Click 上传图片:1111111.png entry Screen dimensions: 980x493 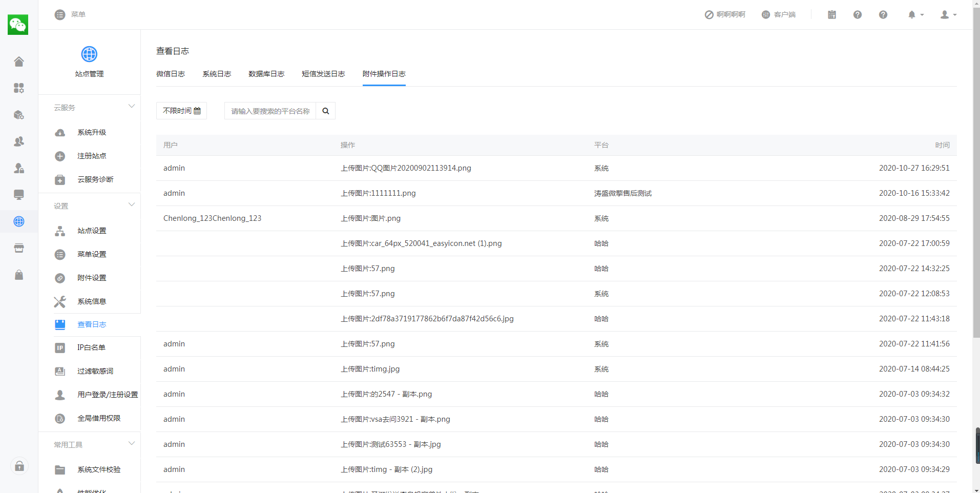tap(378, 193)
